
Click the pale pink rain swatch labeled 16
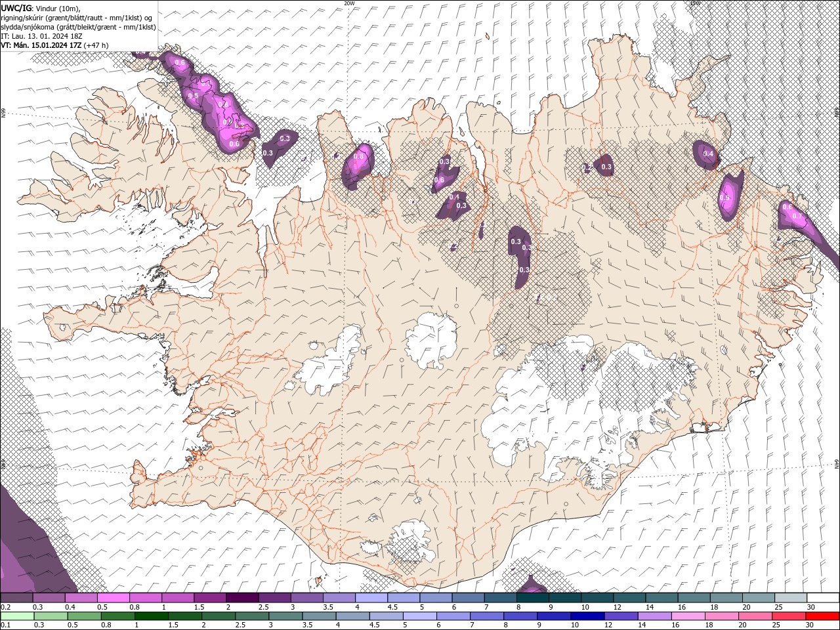tap(688, 616)
